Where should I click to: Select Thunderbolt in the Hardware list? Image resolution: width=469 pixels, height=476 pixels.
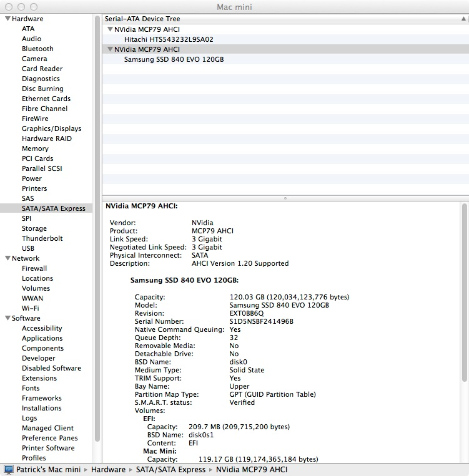[42, 238]
